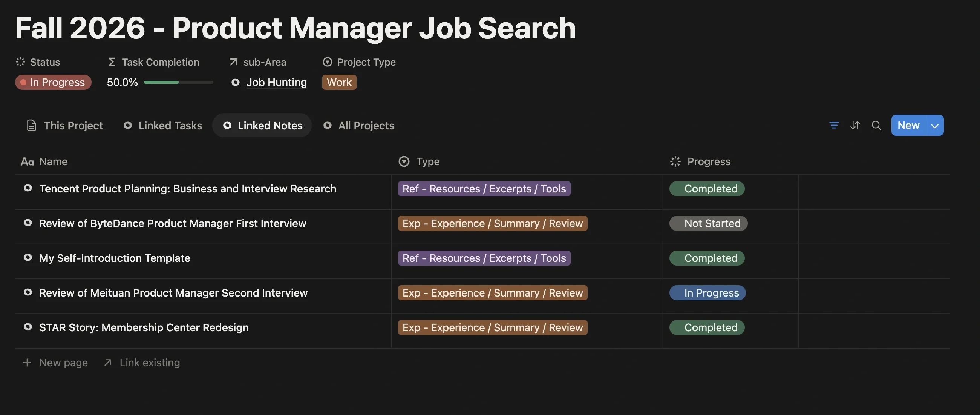Click the 50.0% completion value
Image resolution: width=980 pixels, height=415 pixels.
pyautogui.click(x=122, y=82)
